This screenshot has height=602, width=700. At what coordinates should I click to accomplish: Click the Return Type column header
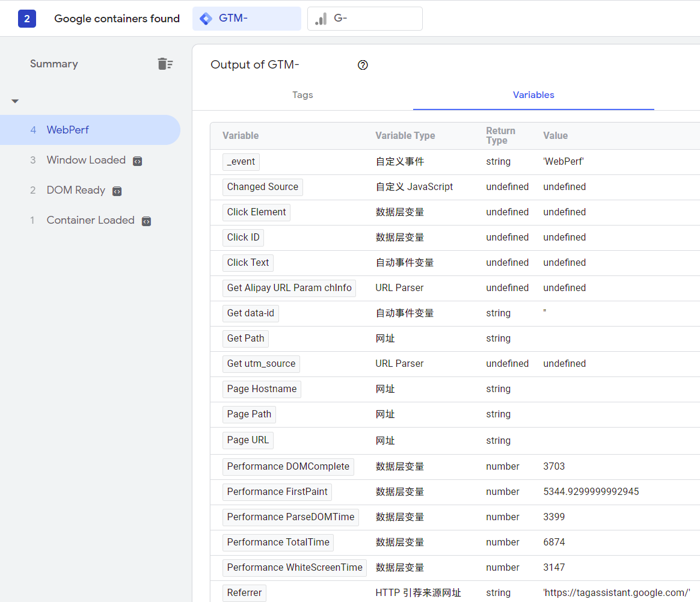pos(500,136)
